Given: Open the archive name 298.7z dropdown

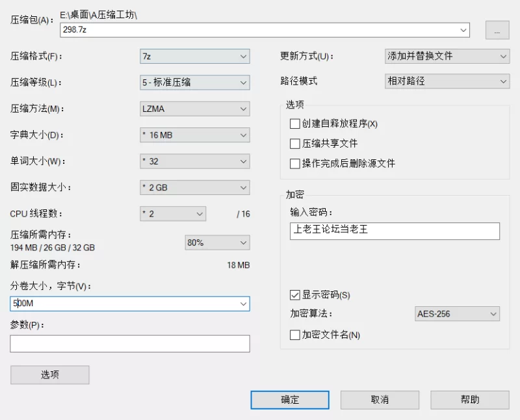Looking at the screenshot, I should click(463, 30).
